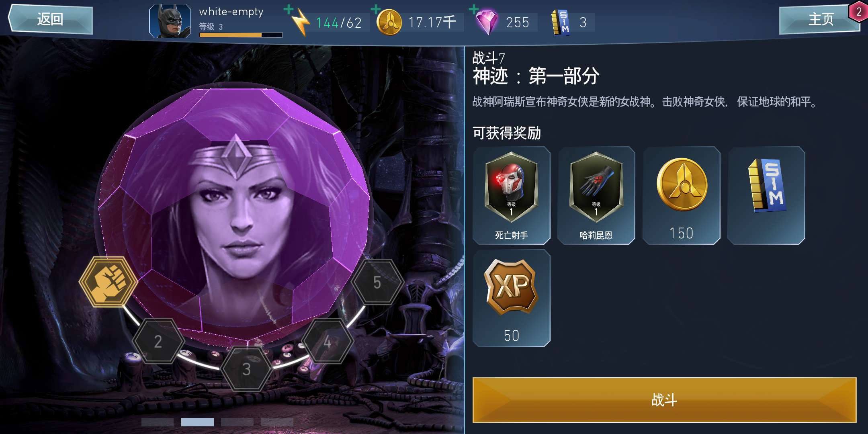This screenshot has height=434, width=868.
Task: Add energy via lightning bolt icon
Action: [x=299, y=22]
